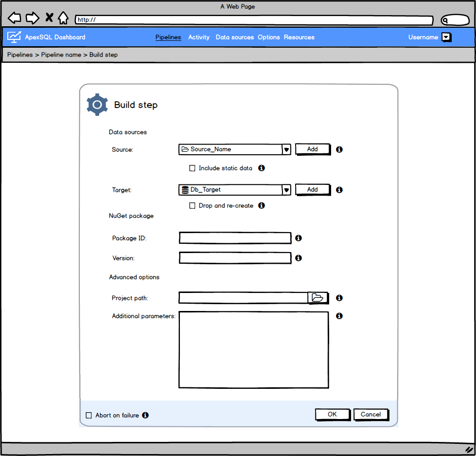This screenshot has width=476, height=456.
Task: Click the Build step gear icon
Action: coord(97,104)
